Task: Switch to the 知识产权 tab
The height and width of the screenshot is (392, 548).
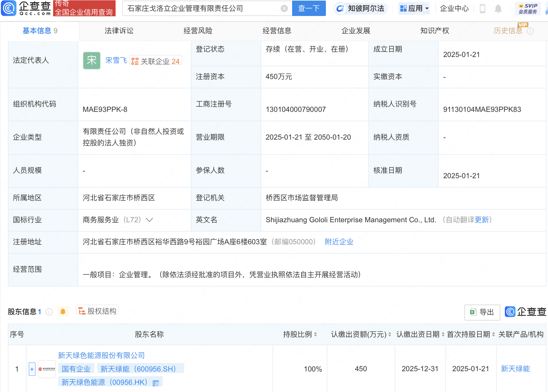Action: click(435, 31)
